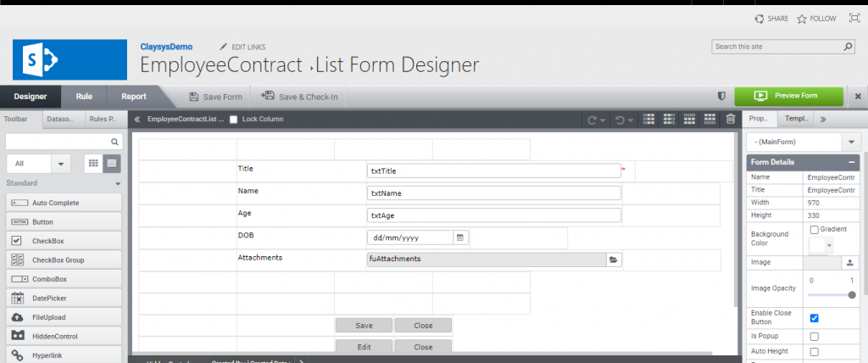Click the delete trash icon in designer toolbar
Viewport: 868px width, 363px height.
pyautogui.click(x=731, y=120)
